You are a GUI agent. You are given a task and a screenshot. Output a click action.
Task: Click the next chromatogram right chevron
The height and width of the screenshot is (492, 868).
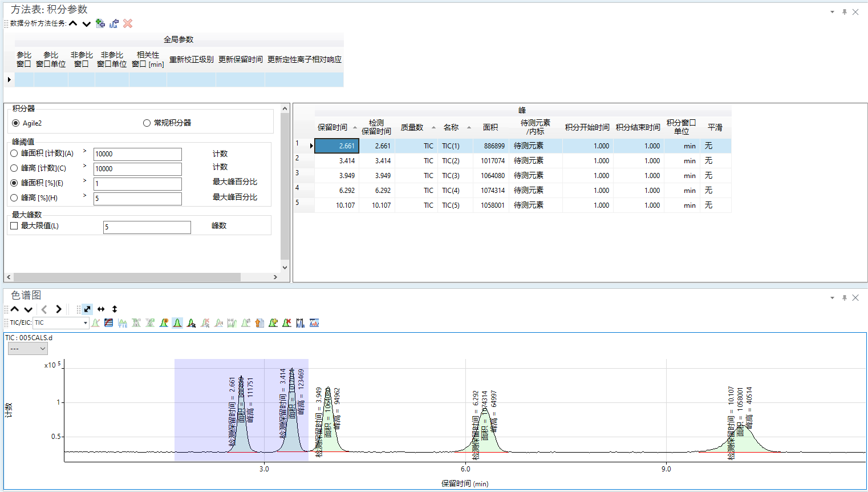coord(59,309)
